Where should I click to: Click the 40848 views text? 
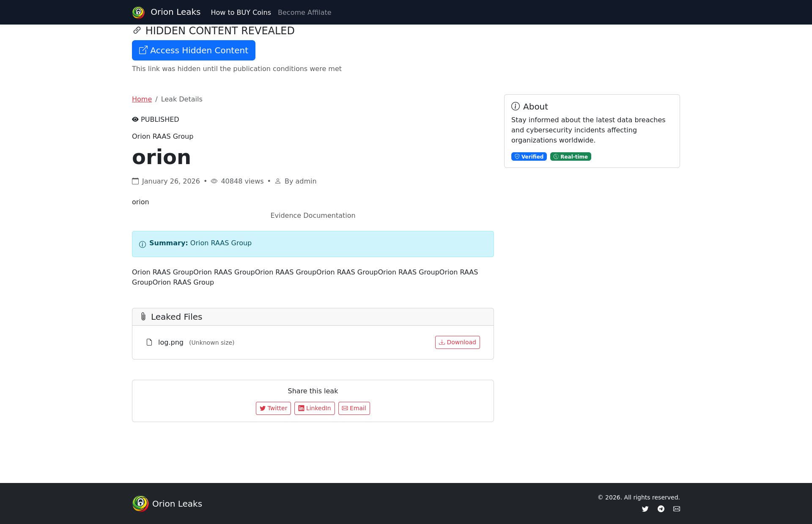click(242, 181)
